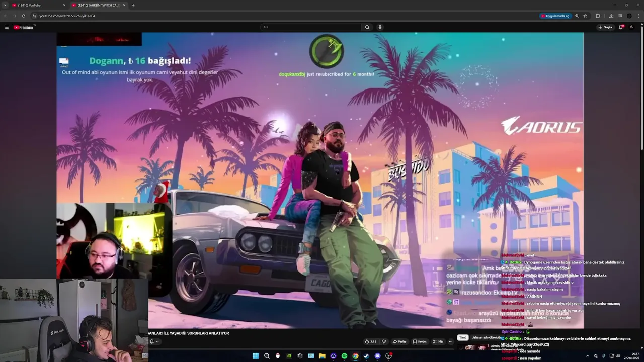Open Steam from the taskbar

(366, 356)
